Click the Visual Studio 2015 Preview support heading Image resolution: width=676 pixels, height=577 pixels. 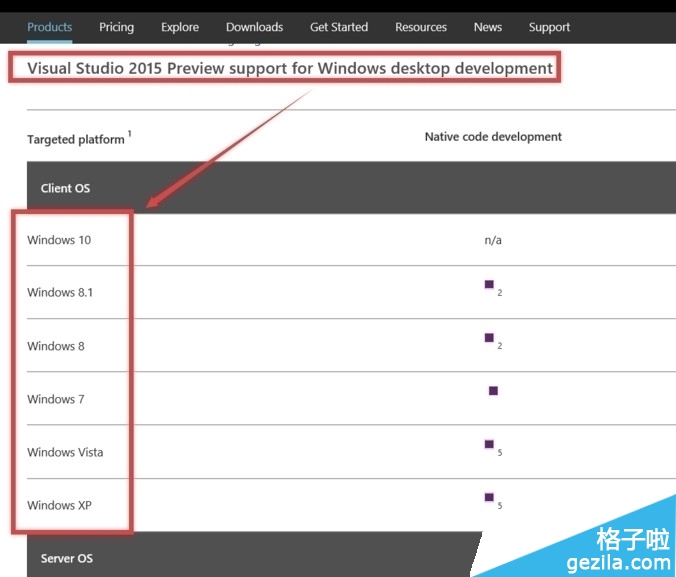point(290,68)
